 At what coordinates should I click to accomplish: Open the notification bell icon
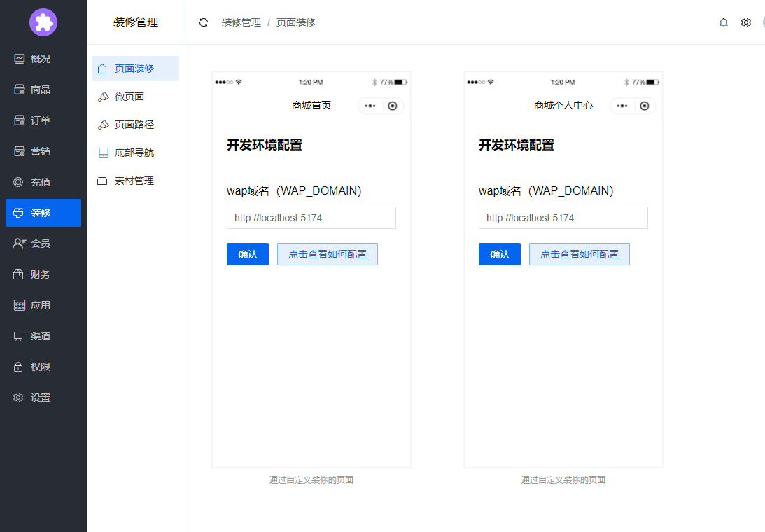tap(724, 22)
